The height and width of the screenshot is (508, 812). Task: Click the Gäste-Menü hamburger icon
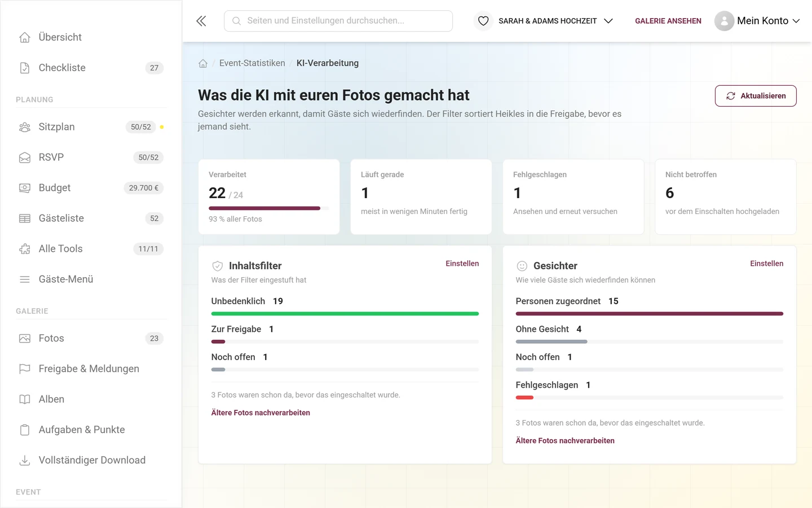25,279
